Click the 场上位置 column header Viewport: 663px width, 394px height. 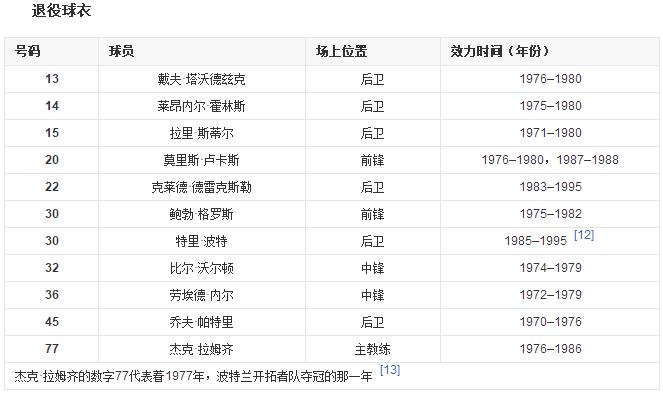tap(341, 52)
